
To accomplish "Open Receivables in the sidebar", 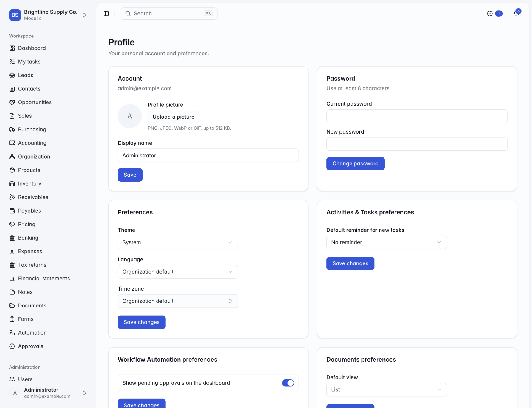I will pos(48,197).
